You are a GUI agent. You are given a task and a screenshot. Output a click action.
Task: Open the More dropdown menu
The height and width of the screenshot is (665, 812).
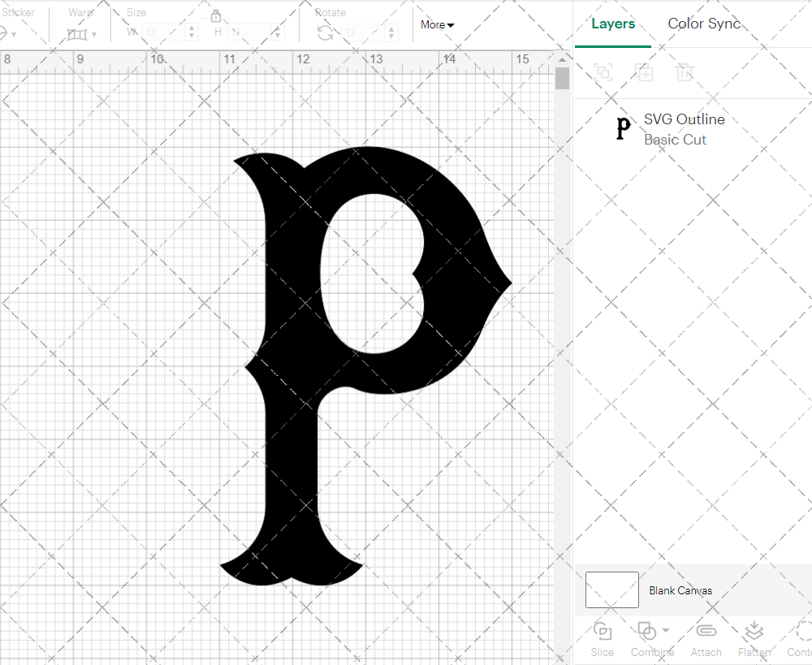[x=437, y=25]
